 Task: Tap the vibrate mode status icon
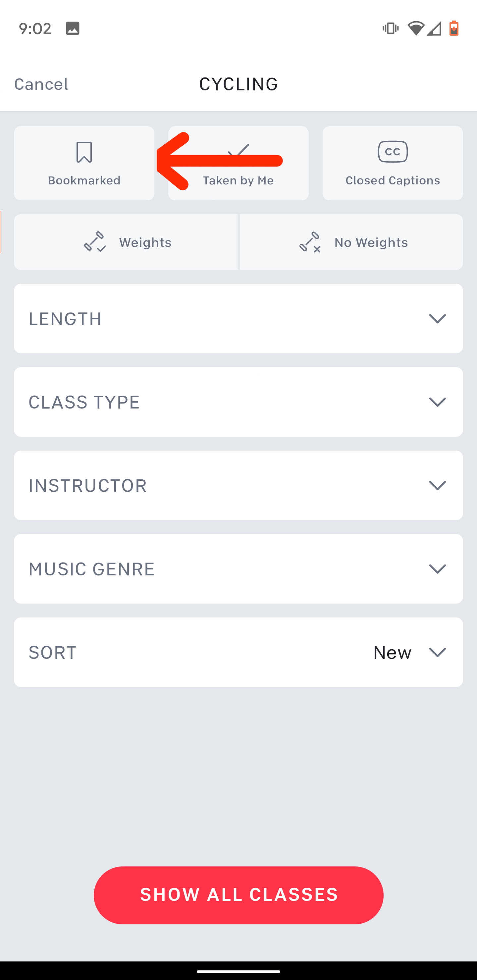(390, 28)
